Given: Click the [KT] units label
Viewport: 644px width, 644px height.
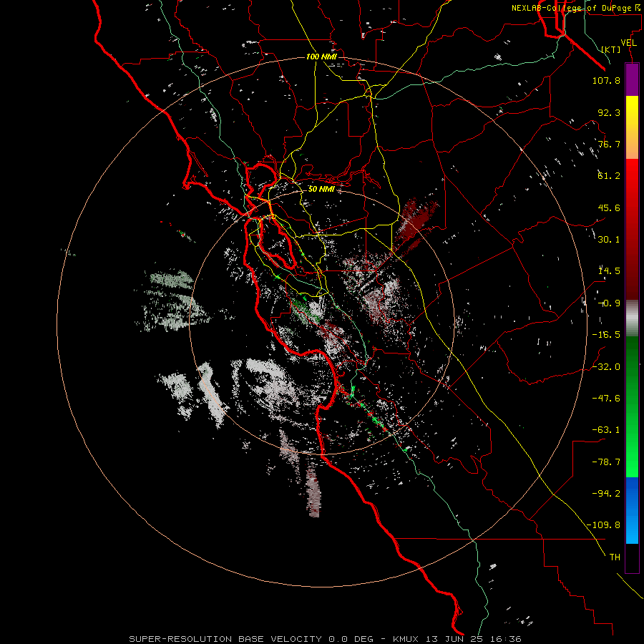Looking at the screenshot, I should point(611,49).
